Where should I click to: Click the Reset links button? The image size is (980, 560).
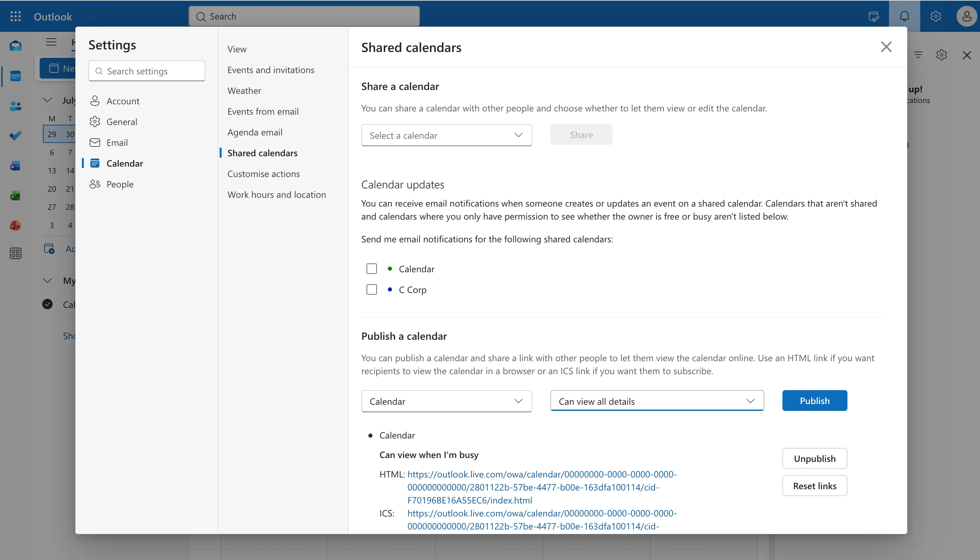point(815,485)
